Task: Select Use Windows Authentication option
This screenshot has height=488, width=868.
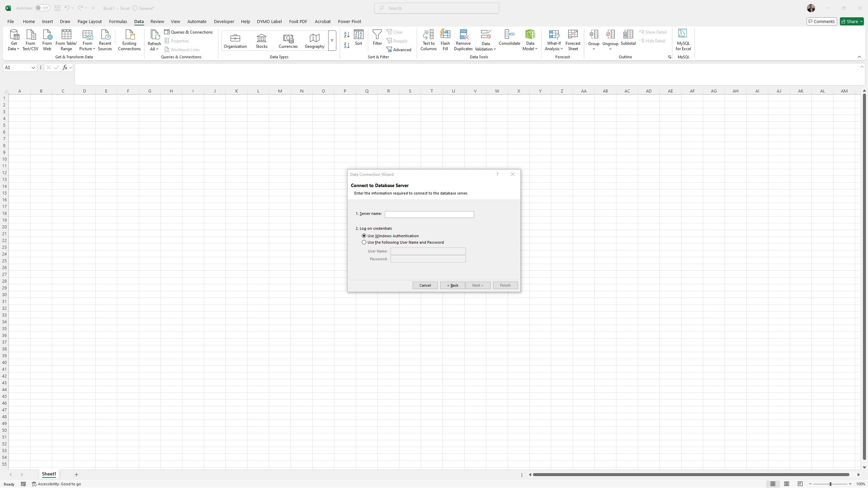Action: pos(364,236)
